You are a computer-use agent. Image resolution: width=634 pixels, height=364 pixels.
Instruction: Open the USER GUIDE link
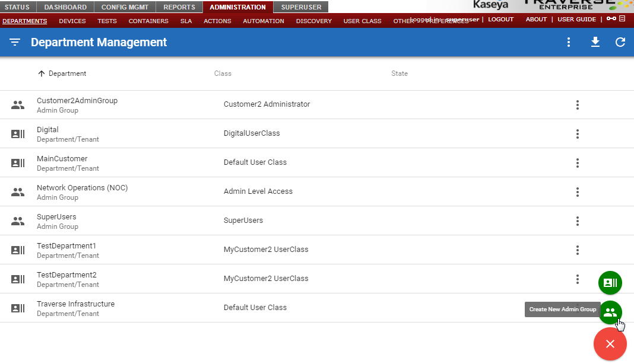(576, 20)
